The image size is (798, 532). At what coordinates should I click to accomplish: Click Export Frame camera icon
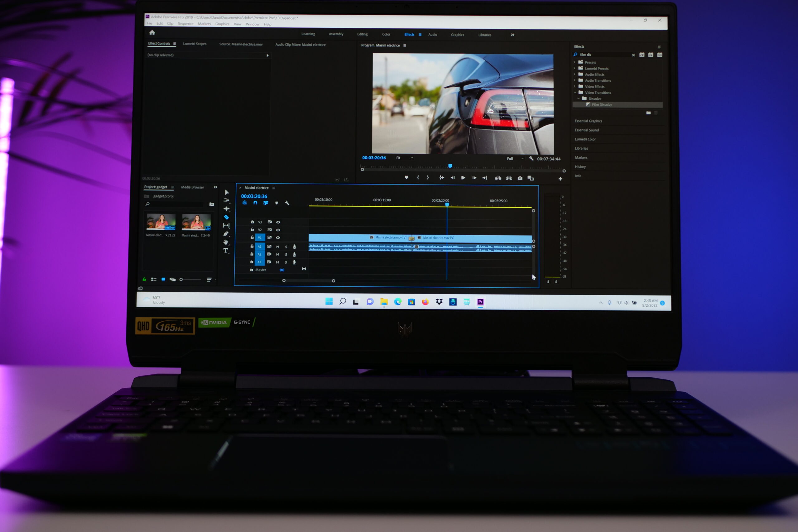[520, 178]
